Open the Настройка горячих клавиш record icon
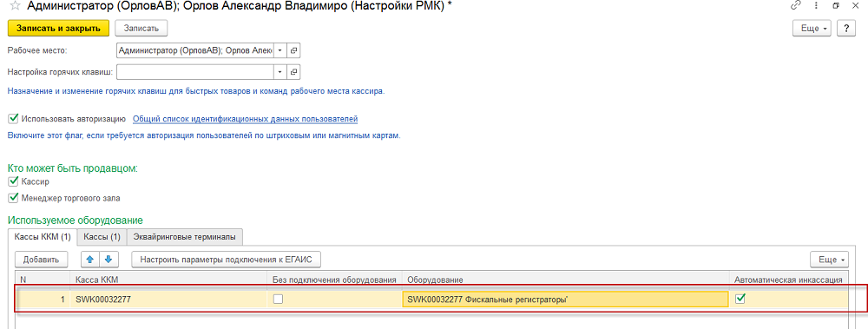This screenshot has height=329, width=868. [294, 72]
